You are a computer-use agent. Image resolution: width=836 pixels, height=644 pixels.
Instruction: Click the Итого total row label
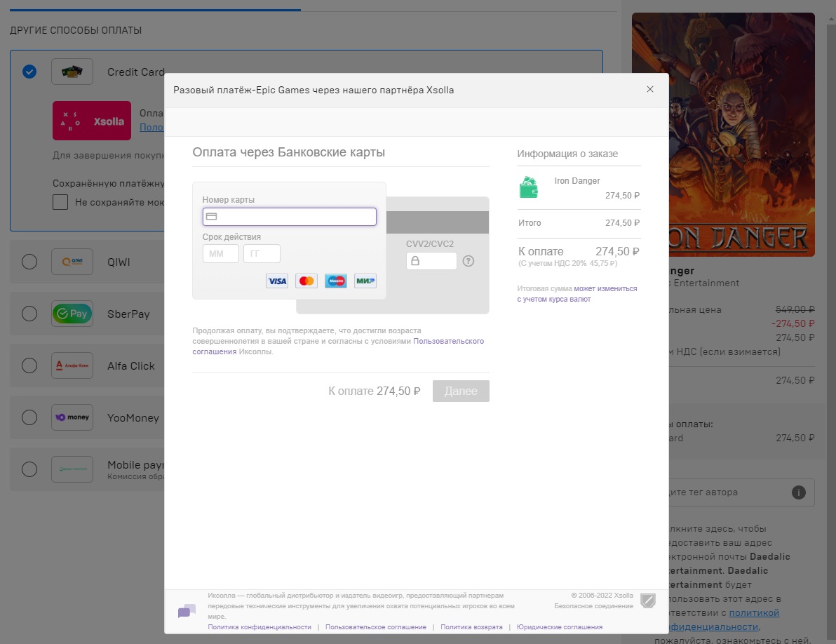(x=530, y=223)
